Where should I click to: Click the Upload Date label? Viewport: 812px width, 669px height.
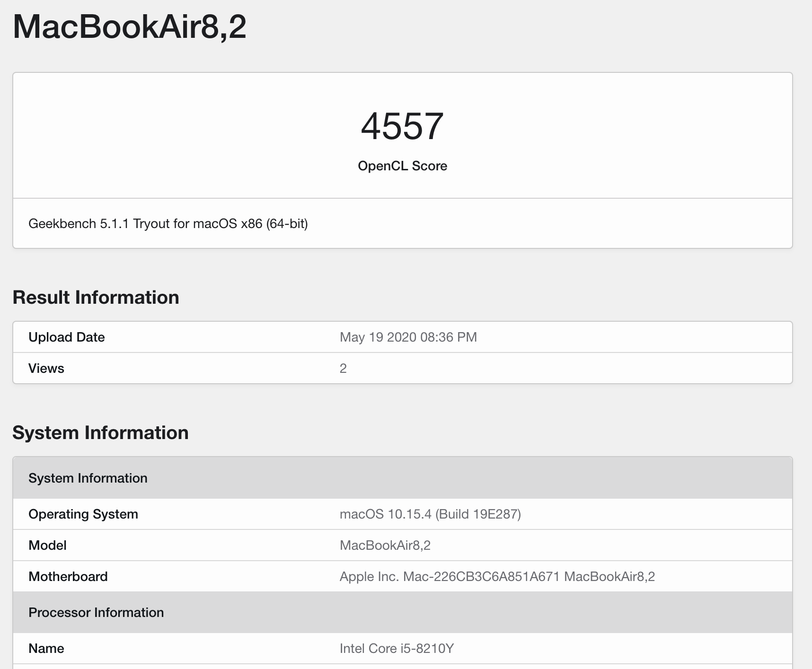click(67, 337)
